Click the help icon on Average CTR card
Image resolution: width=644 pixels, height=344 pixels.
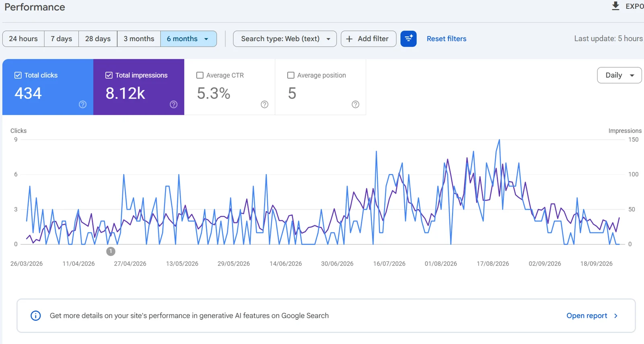click(x=264, y=104)
